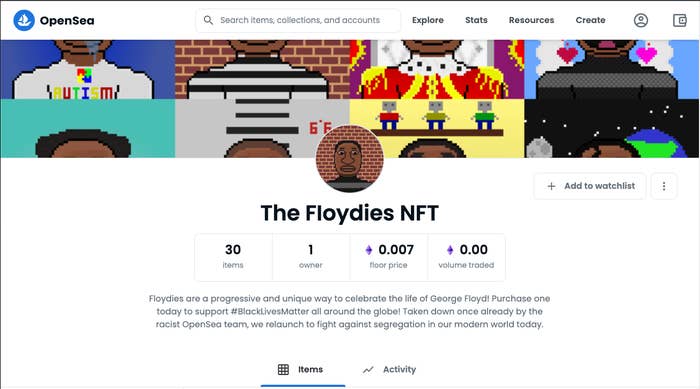700x389 pixels.
Task: Click the OpenSea wordmark text
Action: tap(67, 21)
